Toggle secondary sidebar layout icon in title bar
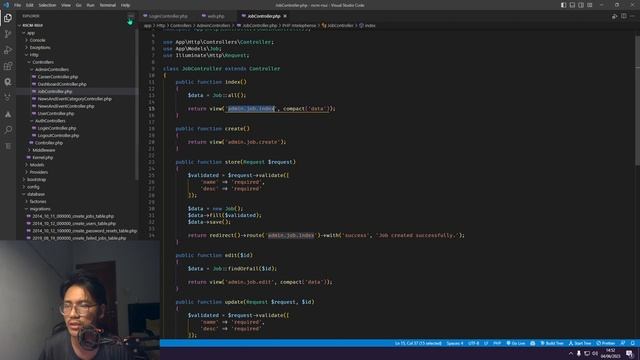 coord(581,5)
